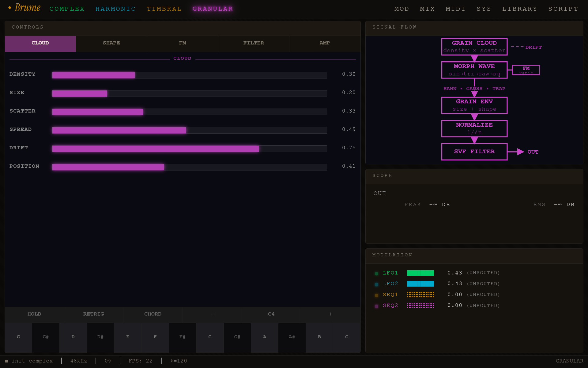Click the MORPH WAVE node
The width and height of the screenshot is (588, 368).
474,70
